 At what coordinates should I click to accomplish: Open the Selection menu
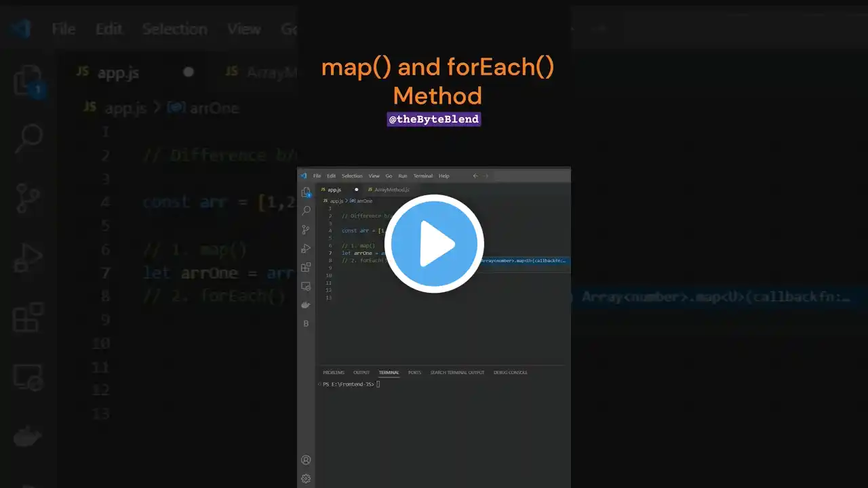(352, 176)
